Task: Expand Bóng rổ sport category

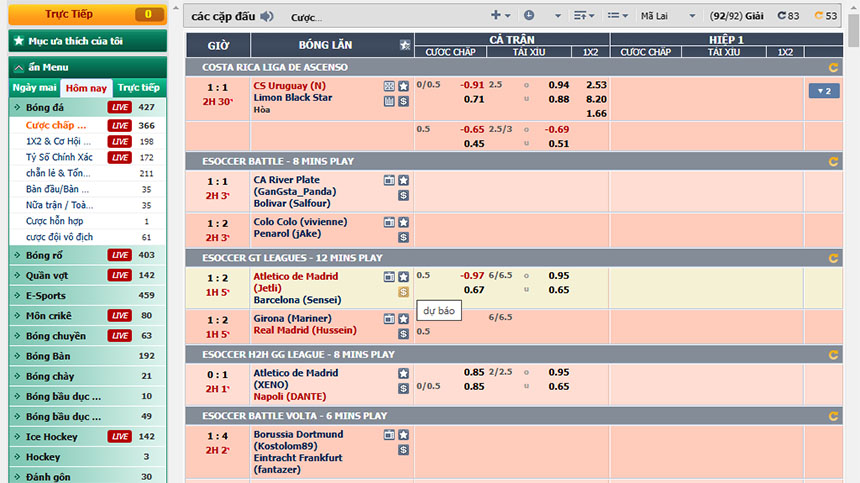Action: [88, 255]
